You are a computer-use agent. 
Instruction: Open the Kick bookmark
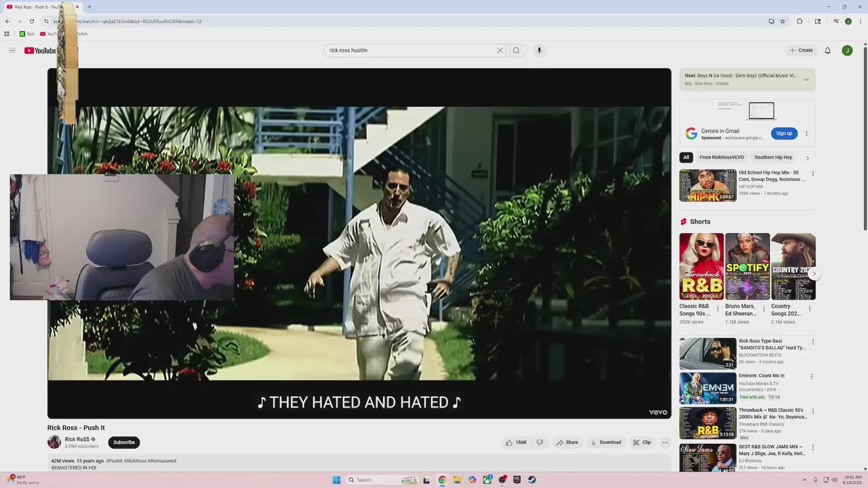(x=27, y=34)
